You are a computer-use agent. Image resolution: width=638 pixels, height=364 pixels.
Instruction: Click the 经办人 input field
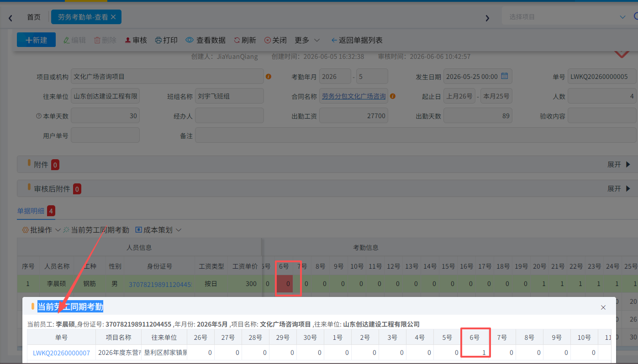click(229, 116)
